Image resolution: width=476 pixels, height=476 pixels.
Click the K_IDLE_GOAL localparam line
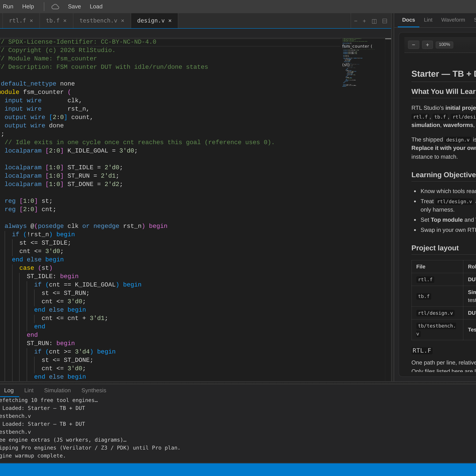[71, 151]
